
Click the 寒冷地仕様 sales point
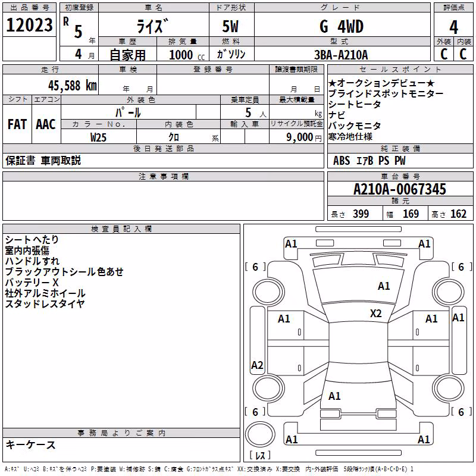click(350, 137)
